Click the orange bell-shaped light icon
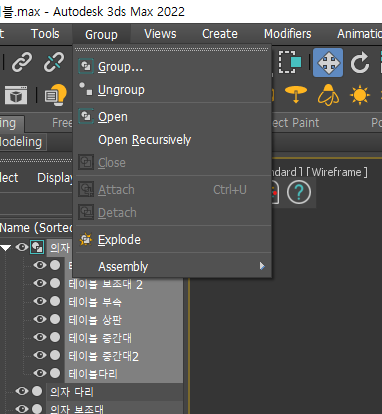The width and height of the screenshot is (382, 414). coord(328,95)
